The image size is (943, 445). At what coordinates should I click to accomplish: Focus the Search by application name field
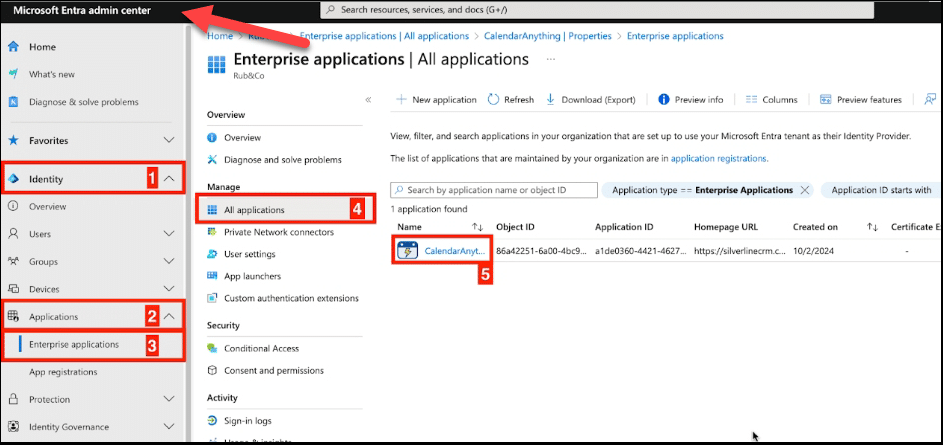pos(494,190)
